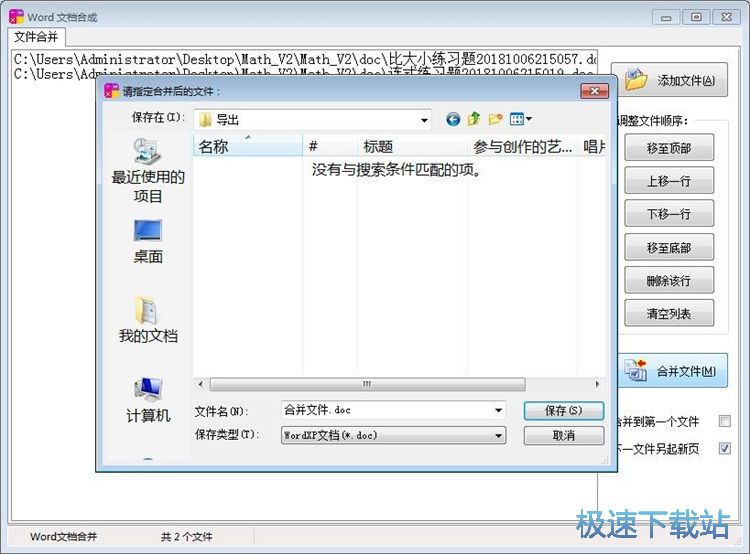Click the horizontal scrollbar thumb in file list
Screen dimensions: 750x554
coord(367,384)
